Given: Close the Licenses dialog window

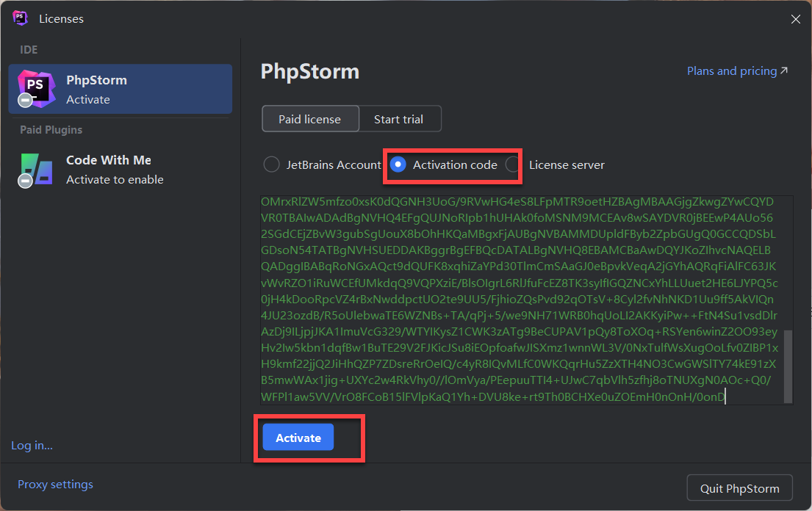Looking at the screenshot, I should (795, 19).
